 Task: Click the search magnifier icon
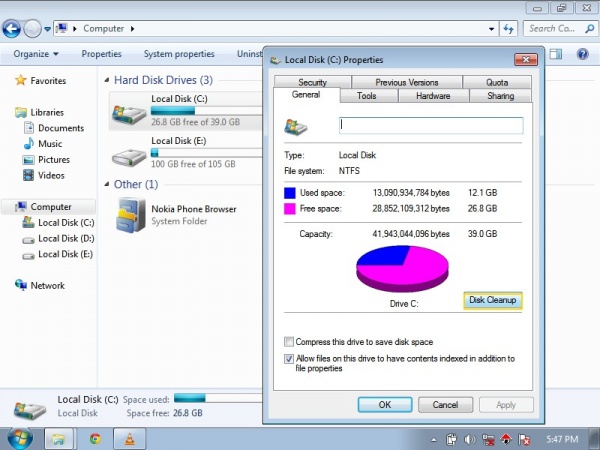(x=590, y=29)
